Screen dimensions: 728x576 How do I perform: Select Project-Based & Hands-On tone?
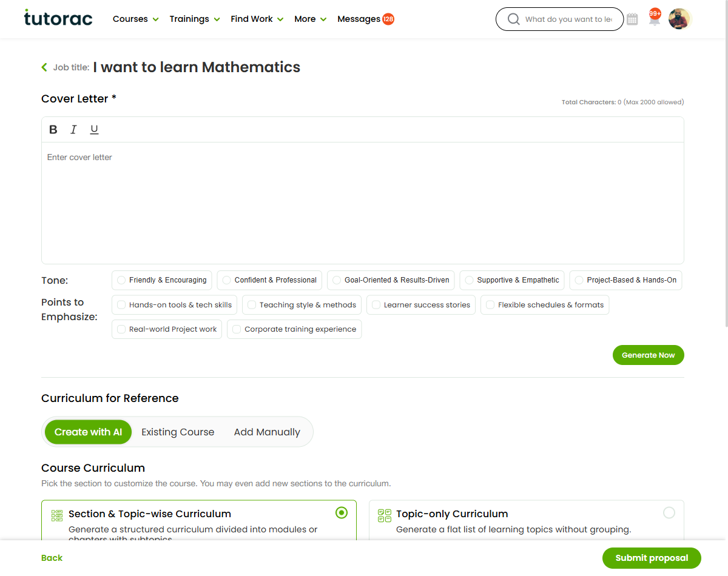pyautogui.click(x=625, y=280)
